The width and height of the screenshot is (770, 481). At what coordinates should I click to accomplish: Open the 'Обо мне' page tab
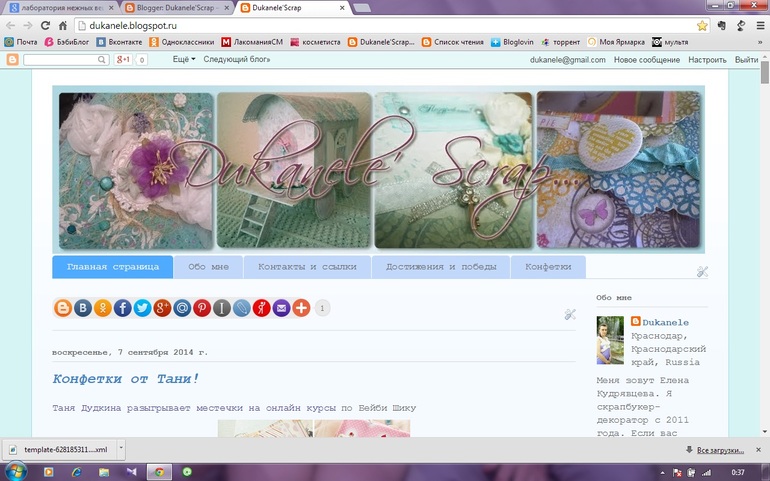[209, 268]
